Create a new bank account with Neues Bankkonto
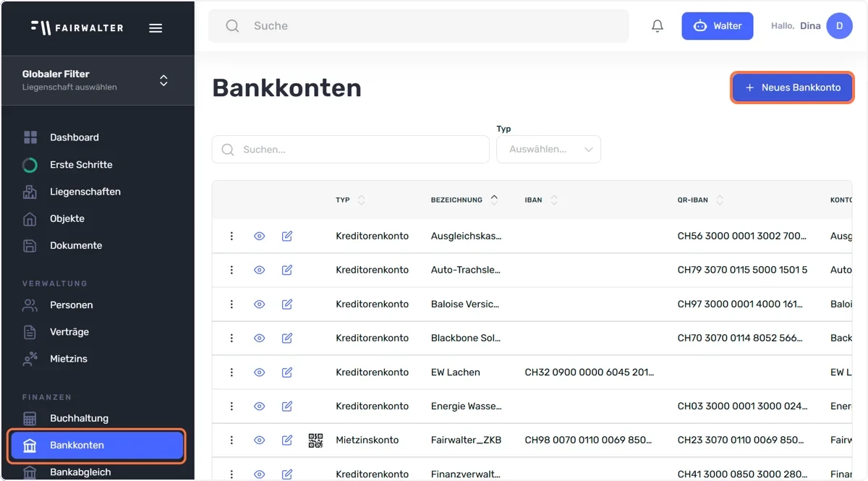 tap(793, 88)
